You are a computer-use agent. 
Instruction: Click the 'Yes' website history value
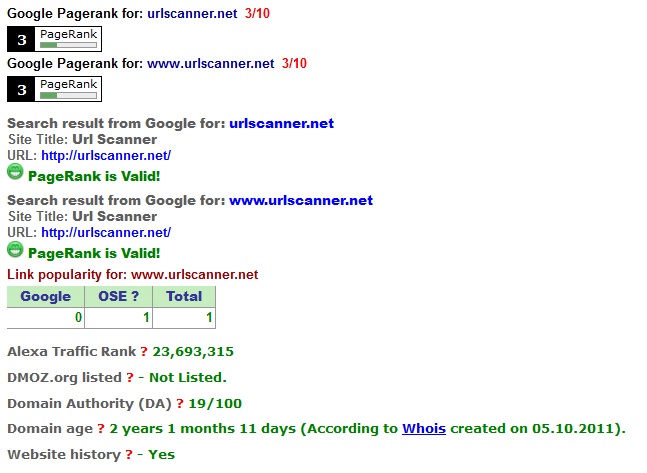point(161,455)
